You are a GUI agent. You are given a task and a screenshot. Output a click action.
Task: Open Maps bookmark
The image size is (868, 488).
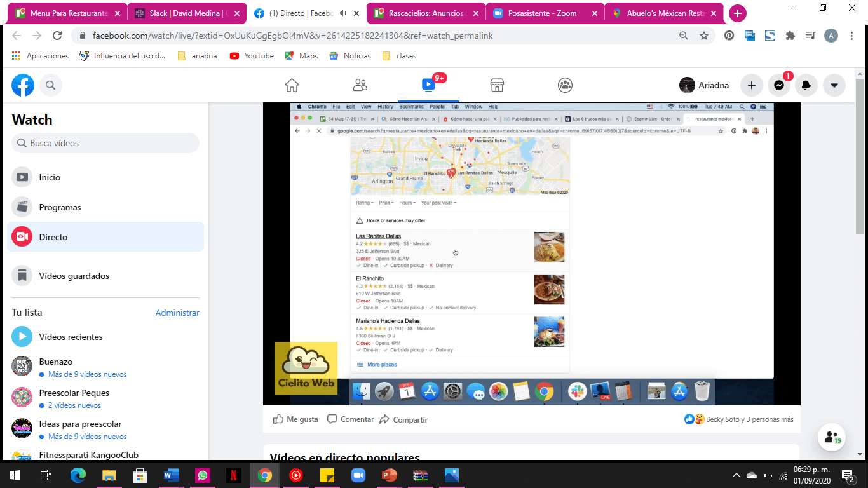pyautogui.click(x=301, y=56)
